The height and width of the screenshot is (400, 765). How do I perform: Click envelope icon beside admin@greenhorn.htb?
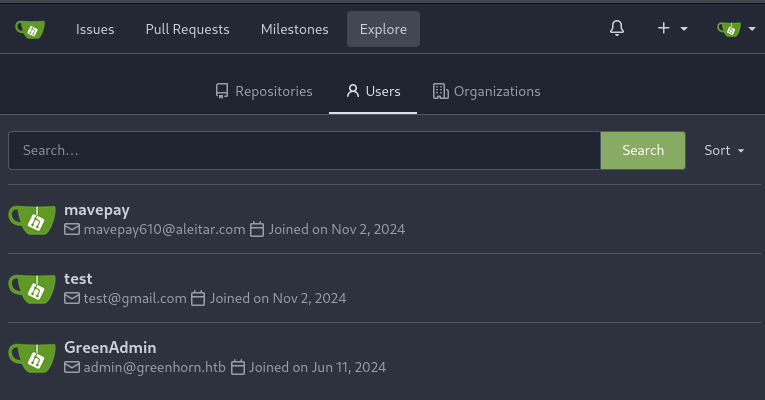point(72,368)
